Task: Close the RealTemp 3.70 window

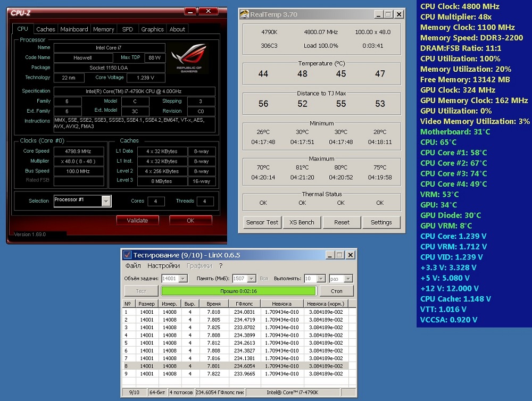Action: pyautogui.click(x=399, y=14)
